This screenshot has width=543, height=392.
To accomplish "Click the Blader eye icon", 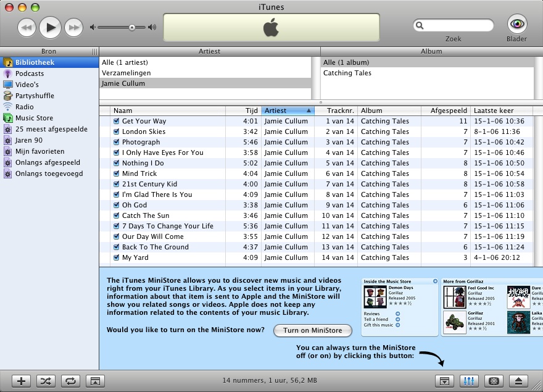I will [517, 24].
